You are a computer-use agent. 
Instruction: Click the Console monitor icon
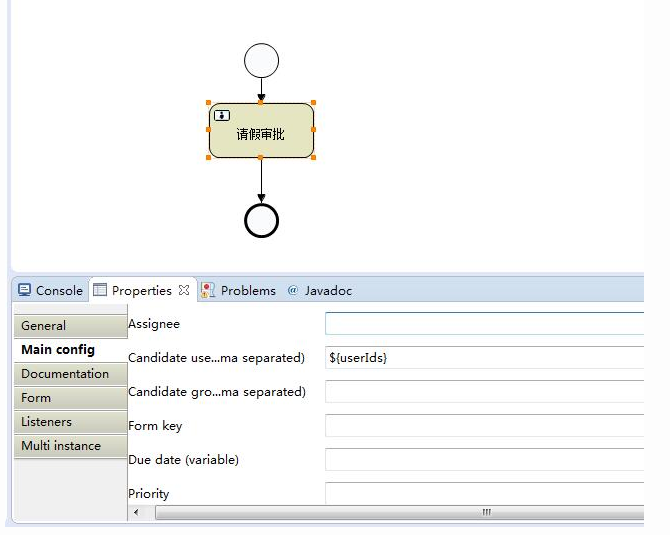pyautogui.click(x=24, y=290)
